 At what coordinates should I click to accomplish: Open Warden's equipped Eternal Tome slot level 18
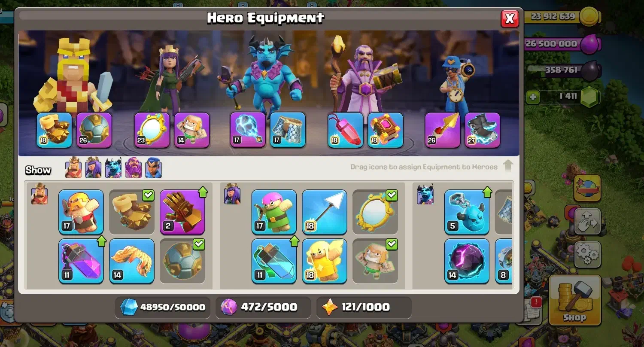(385, 130)
